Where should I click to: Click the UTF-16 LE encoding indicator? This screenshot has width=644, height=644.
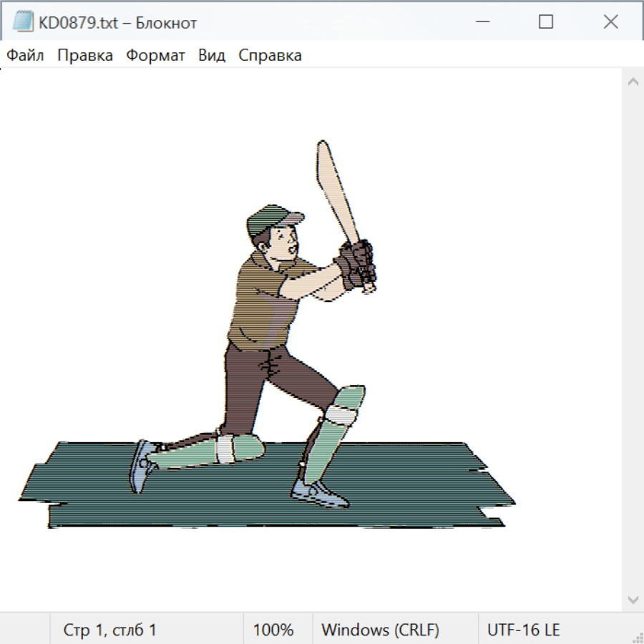[x=523, y=630]
